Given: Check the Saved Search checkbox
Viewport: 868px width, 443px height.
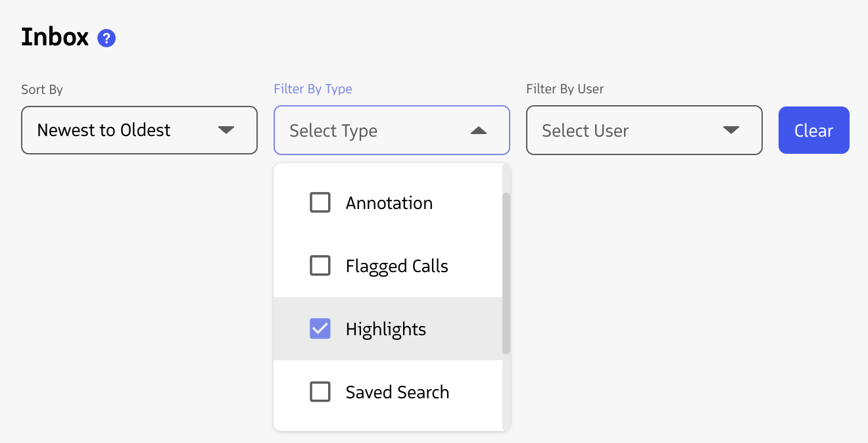Looking at the screenshot, I should [320, 392].
